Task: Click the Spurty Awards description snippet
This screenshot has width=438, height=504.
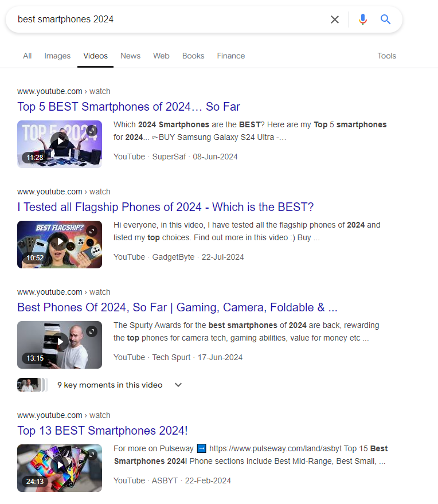Action: click(246, 332)
